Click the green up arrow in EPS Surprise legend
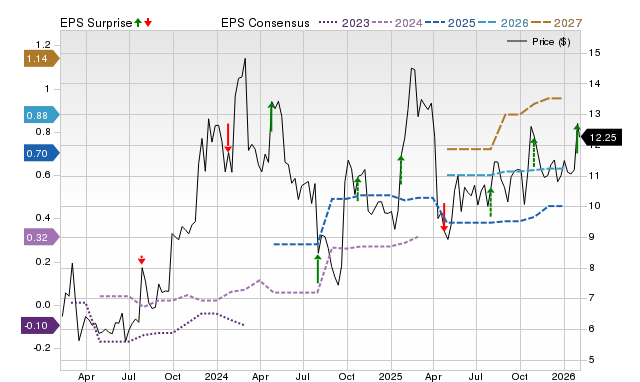 (x=138, y=22)
